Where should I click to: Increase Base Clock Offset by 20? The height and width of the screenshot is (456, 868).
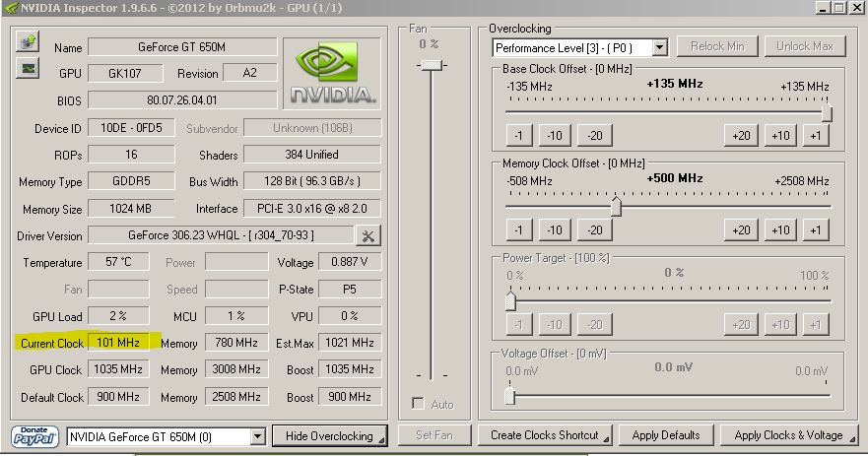[741, 136]
